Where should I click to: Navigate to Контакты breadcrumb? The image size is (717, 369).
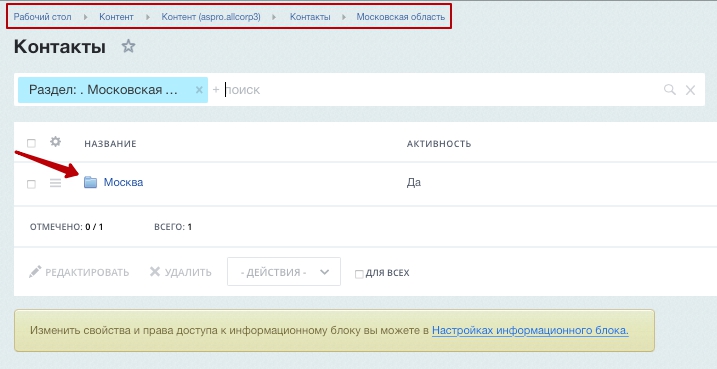(310, 17)
